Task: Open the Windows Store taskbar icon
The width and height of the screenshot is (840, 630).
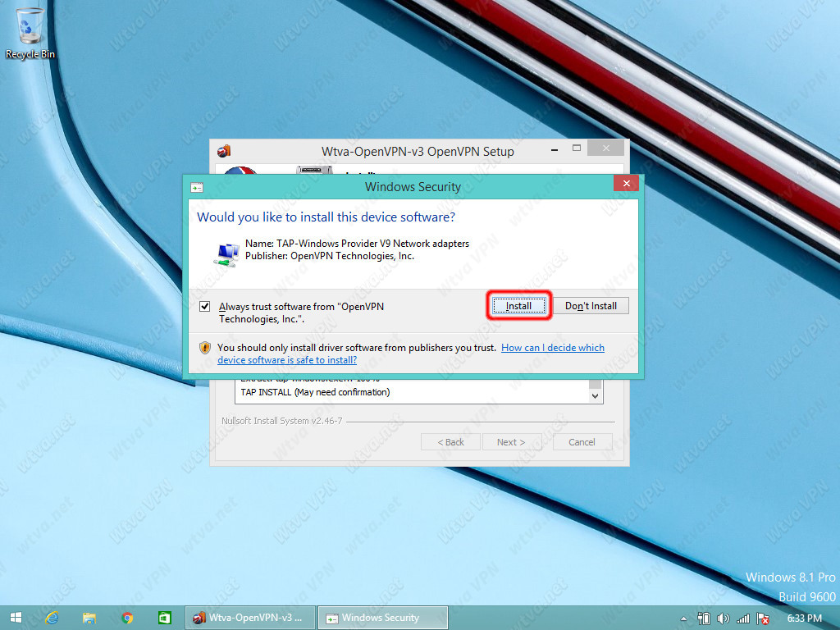Action: pos(164,618)
